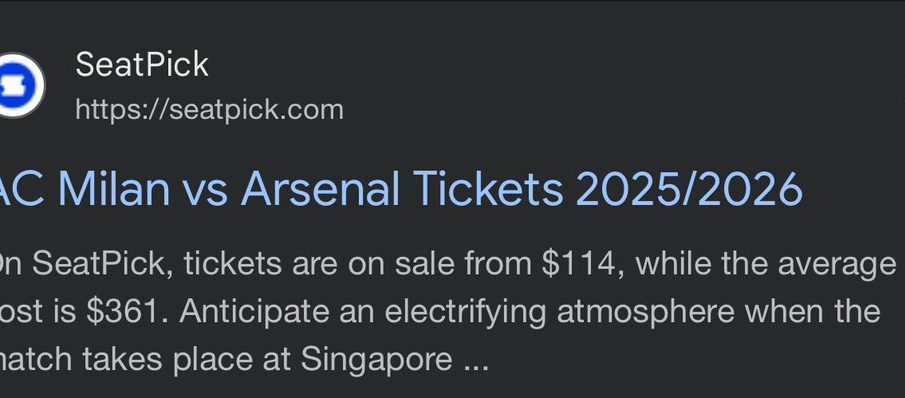
Task: Select the word Singapore in the snippet
Action: coord(377,361)
